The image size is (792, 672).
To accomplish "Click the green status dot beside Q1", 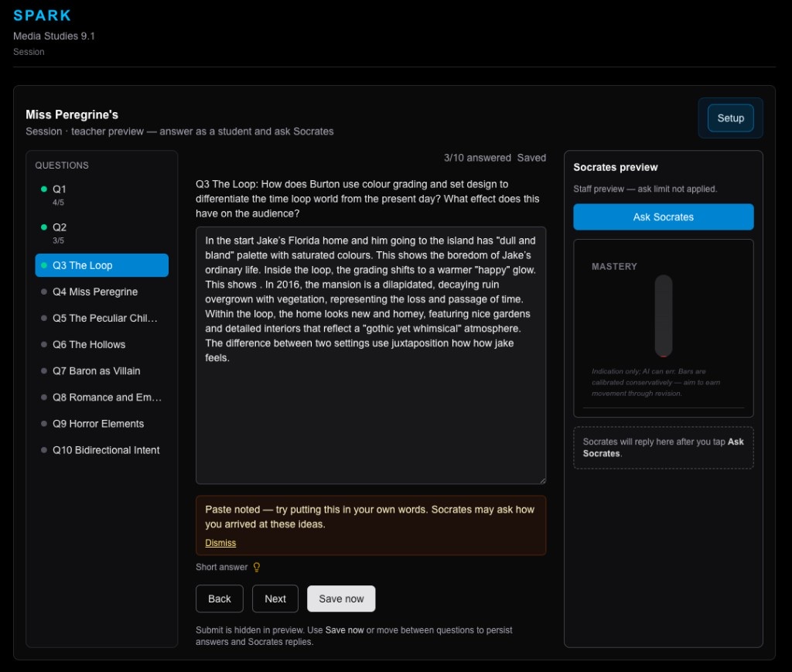I will click(x=44, y=189).
